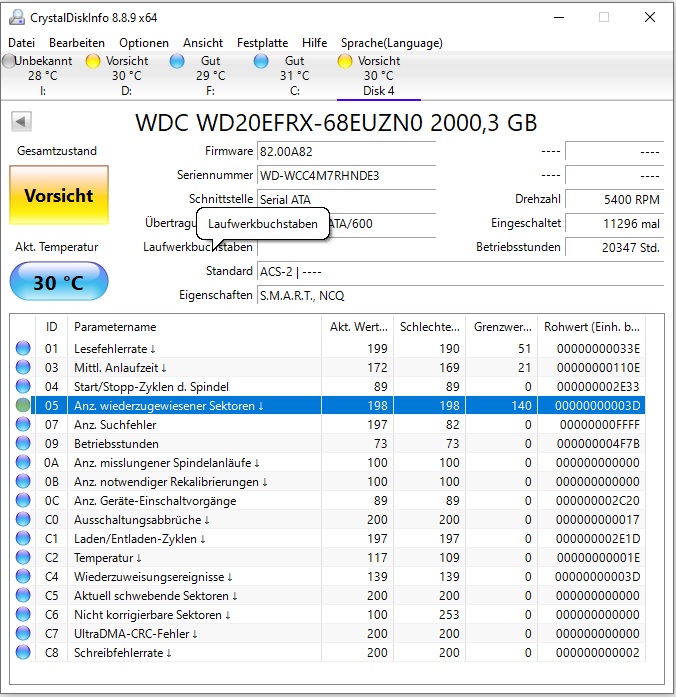Click the Akt. Wert column header
This screenshot has width=676, height=698.
tap(357, 327)
